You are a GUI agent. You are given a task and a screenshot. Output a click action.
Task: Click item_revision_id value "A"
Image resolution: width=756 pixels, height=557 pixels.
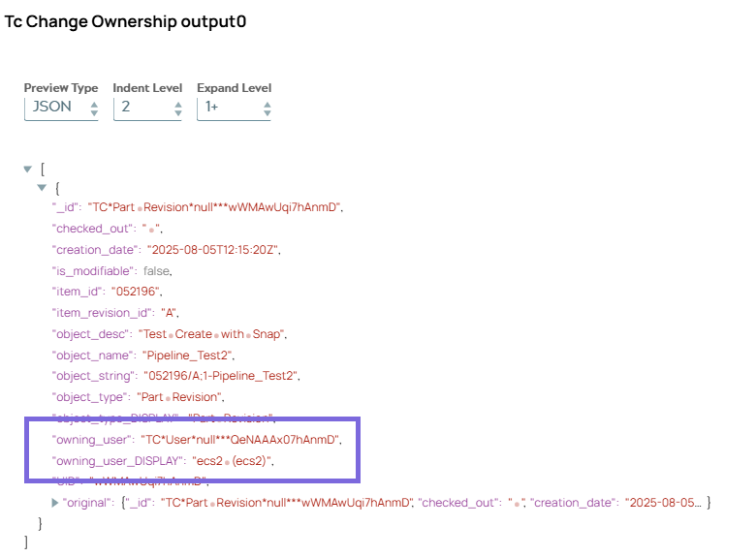tap(169, 313)
